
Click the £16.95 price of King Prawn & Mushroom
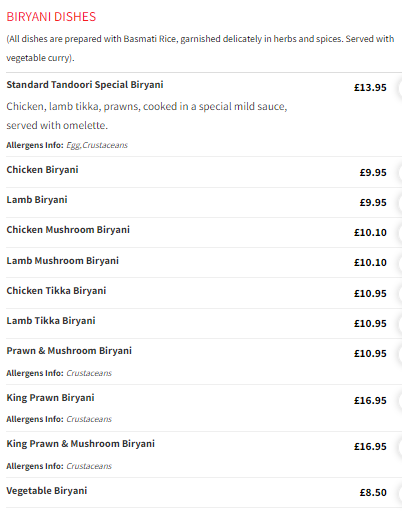(370, 447)
